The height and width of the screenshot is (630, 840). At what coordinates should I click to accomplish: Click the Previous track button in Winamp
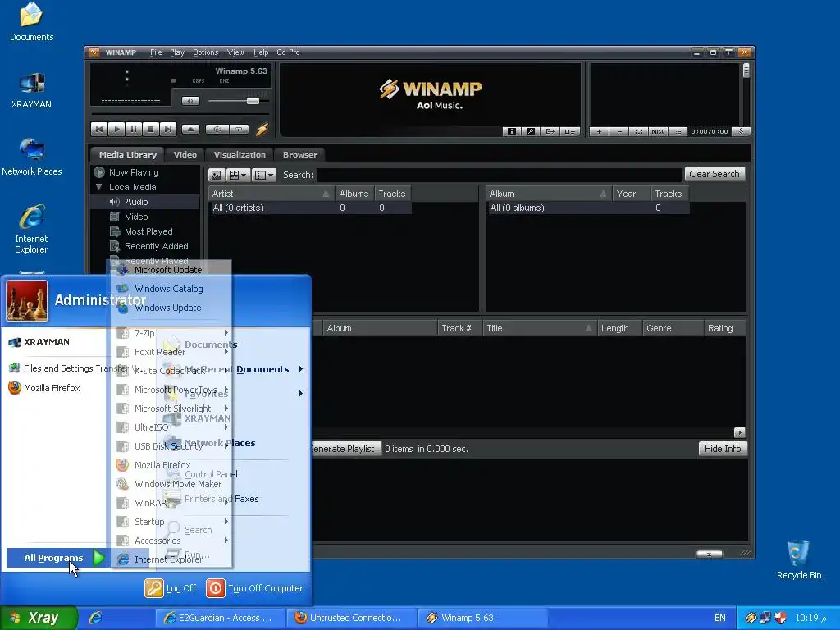(99, 129)
